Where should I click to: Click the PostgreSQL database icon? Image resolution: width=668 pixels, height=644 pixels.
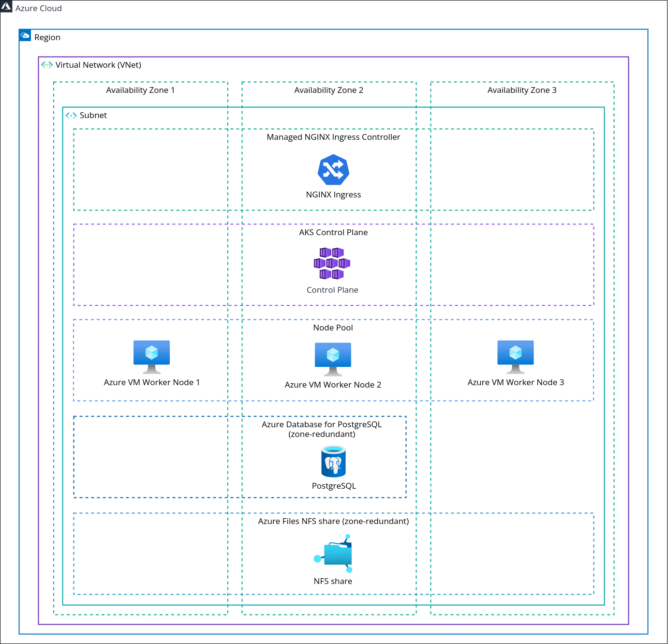point(334,462)
